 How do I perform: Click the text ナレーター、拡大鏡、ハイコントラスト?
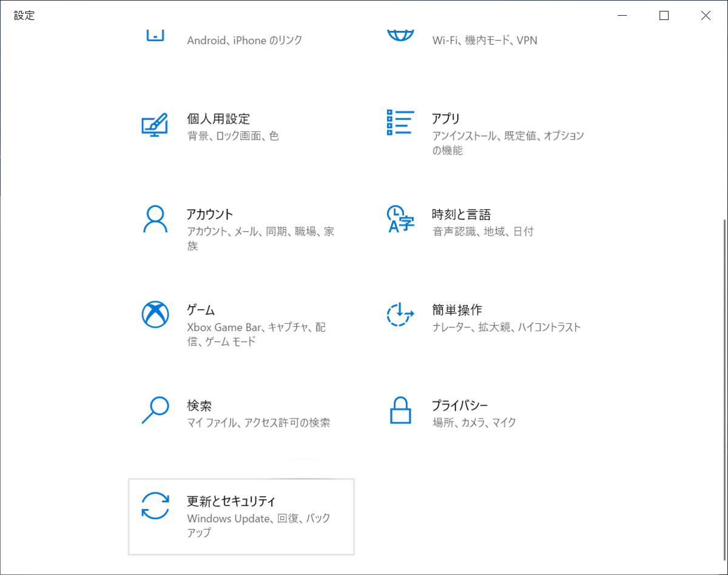click(x=507, y=327)
